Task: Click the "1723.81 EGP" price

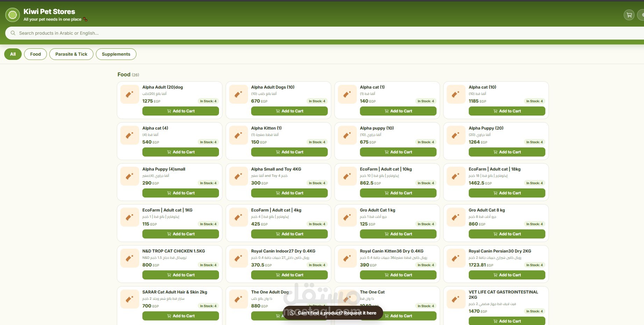Action: tap(481, 265)
